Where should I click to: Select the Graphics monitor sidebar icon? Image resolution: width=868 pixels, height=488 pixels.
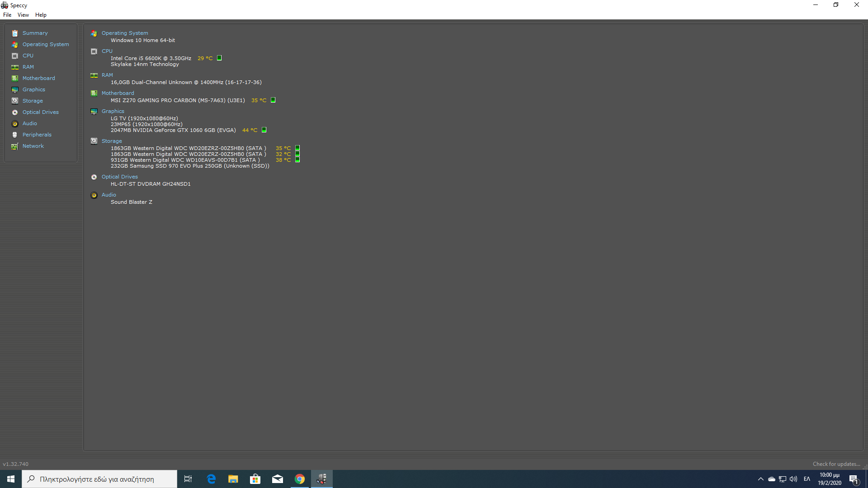[15, 90]
